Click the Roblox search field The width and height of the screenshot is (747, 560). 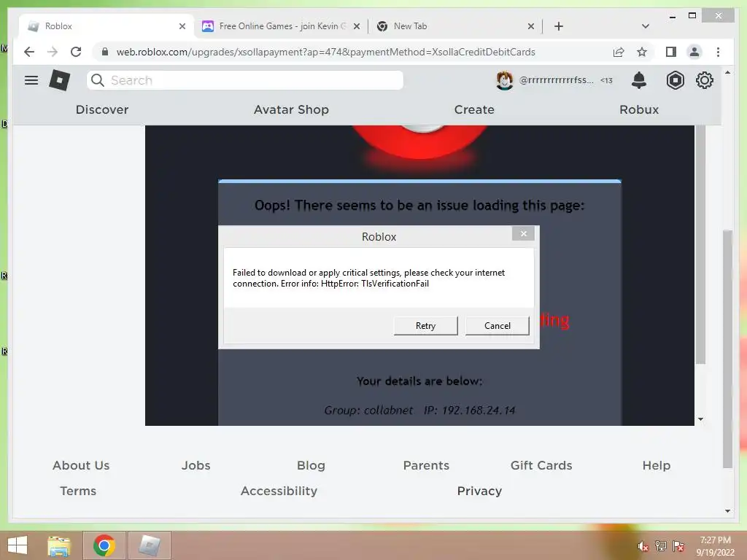(245, 80)
